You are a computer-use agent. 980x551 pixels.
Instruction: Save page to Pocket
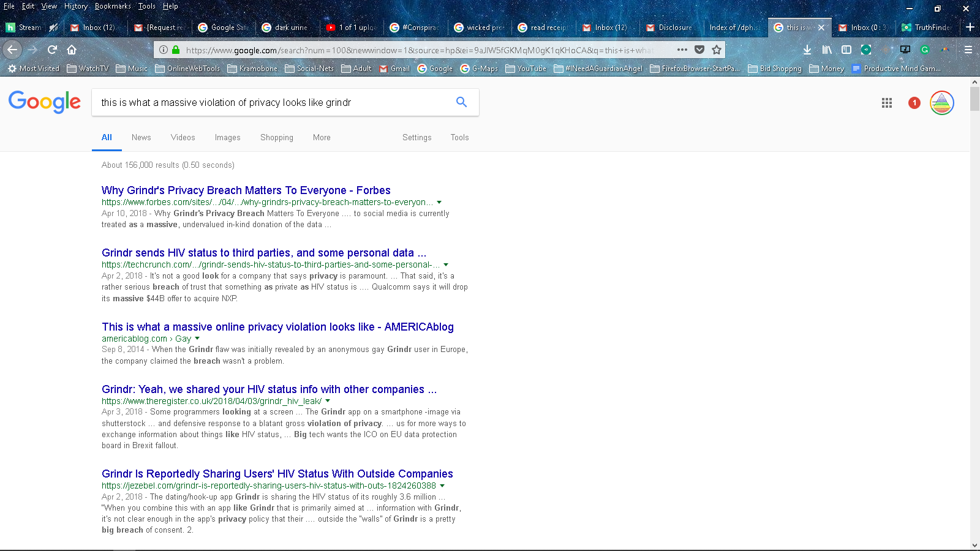pos(699,50)
